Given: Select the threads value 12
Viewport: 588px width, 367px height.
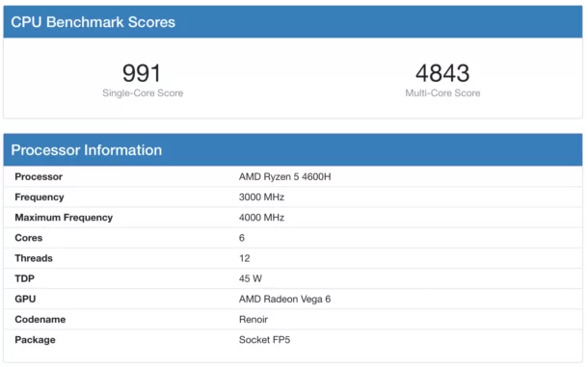Looking at the screenshot, I should coord(245,258).
